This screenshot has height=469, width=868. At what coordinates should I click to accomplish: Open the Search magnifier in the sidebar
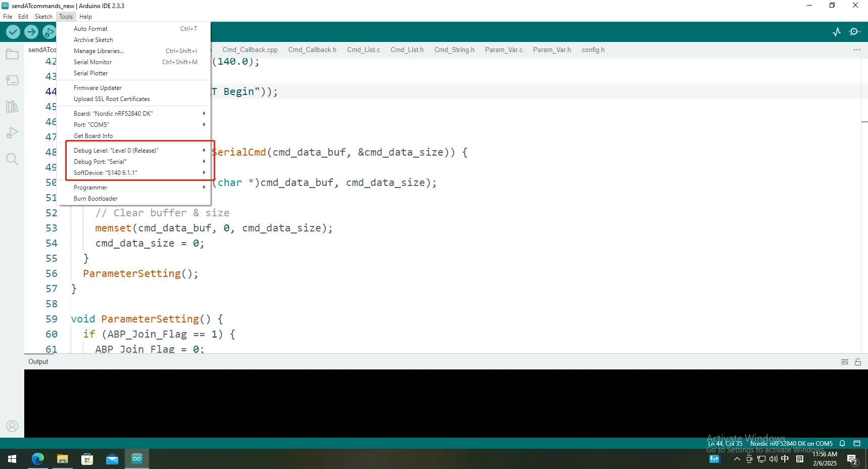click(x=12, y=159)
